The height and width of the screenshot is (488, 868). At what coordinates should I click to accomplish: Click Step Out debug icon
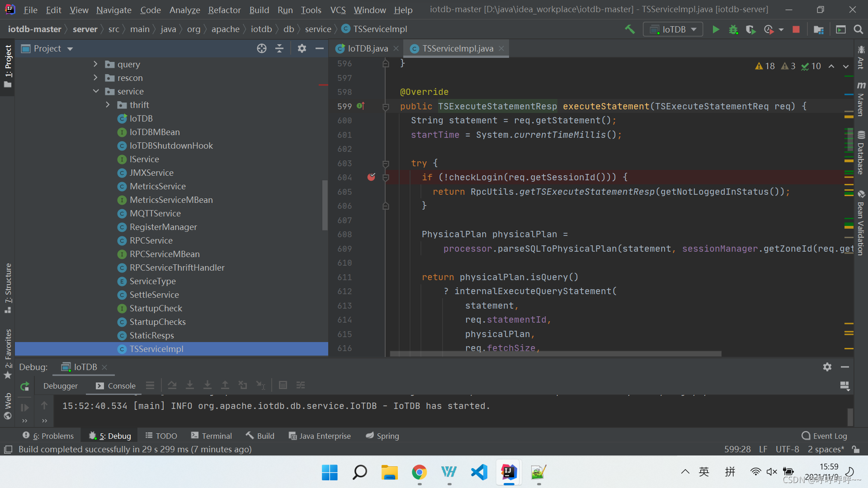225,385
